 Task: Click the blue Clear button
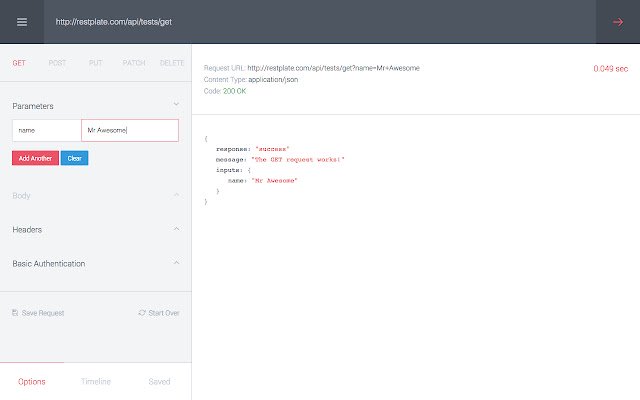tap(74, 158)
